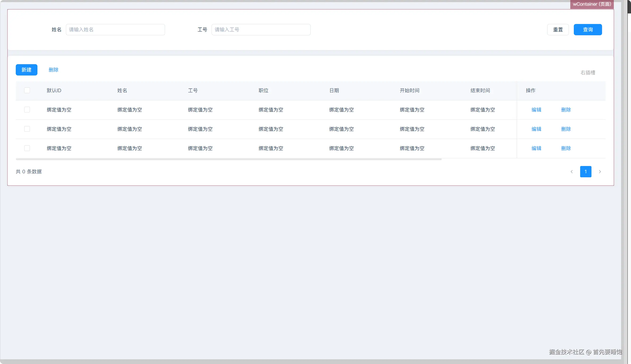Check the second row checkbox
The height and width of the screenshot is (364, 631).
pyautogui.click(x=27, y=129)
